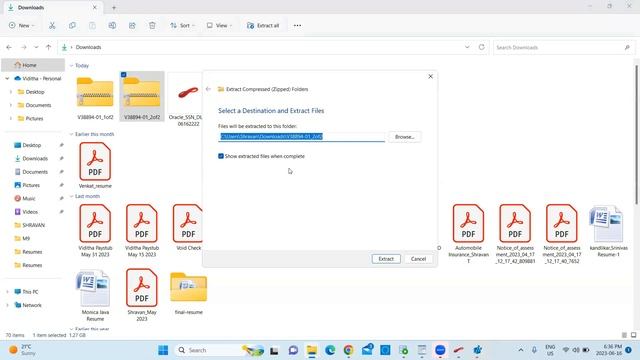This screenshot has width=640, height=360.
Task: Focus the Search Downloads box
Action: 563,47
